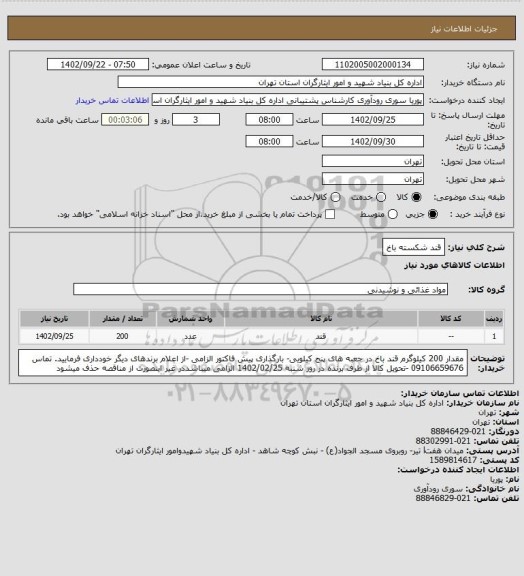Click the delivery province field تهران
Viewport: 524px width, 576px height.
coord(373,161)
